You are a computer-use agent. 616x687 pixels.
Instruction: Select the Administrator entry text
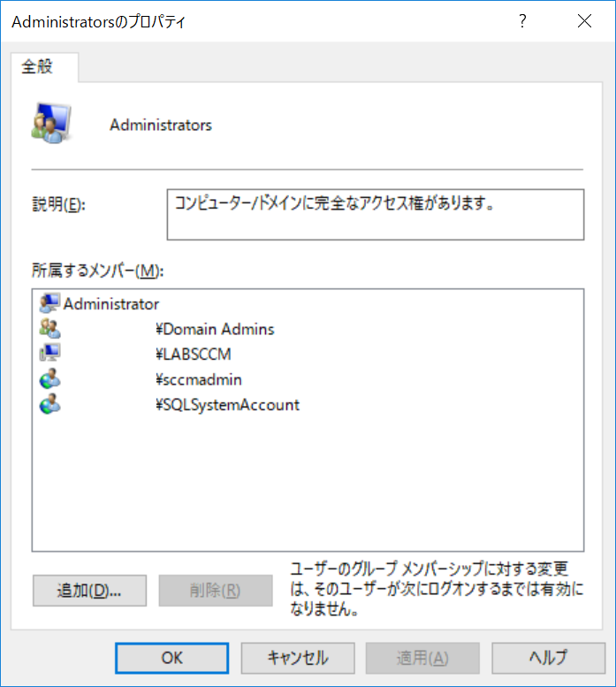tap(111, 304)
